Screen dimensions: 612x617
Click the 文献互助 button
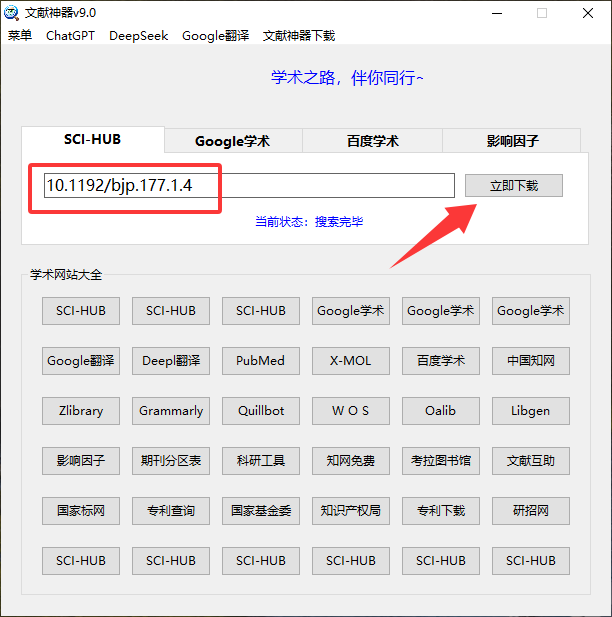pos(531,461)
